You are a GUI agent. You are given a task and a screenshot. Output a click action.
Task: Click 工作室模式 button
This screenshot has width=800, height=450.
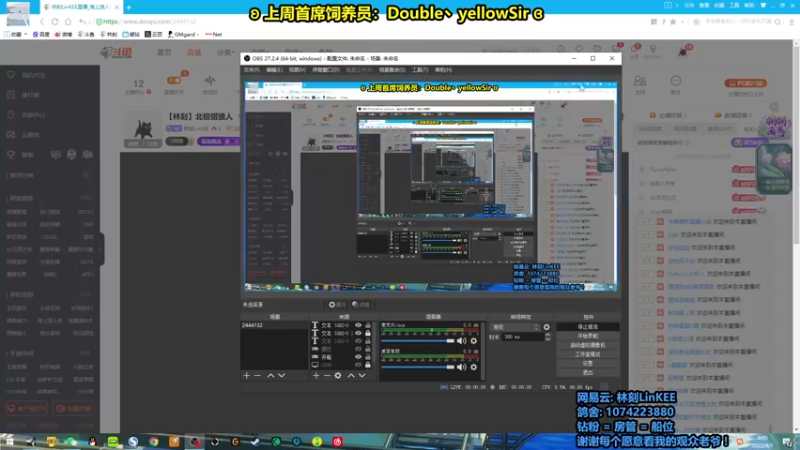588,354
